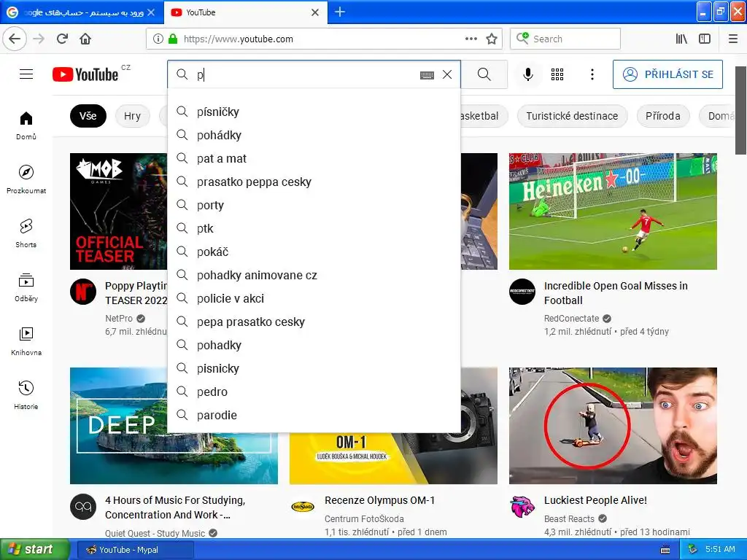Image resolution: width=747 pixels, height=560 pixels.
Task: Open the YouTube apps grid
Action: point(557,74)
